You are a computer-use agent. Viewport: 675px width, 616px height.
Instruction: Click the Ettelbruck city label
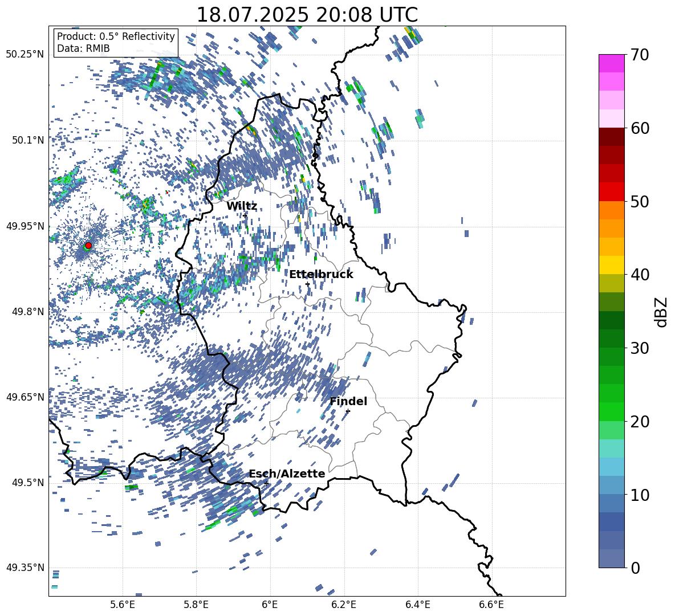click(x=321, y=275)
